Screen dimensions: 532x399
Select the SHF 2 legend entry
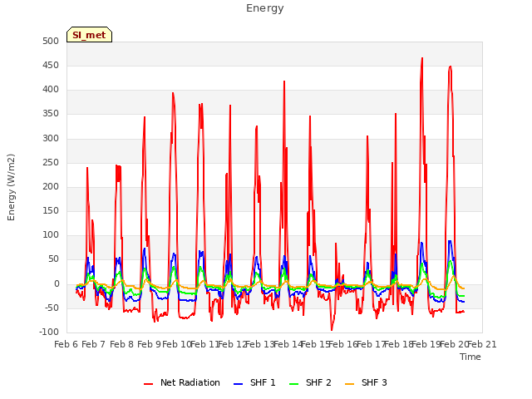(310, 382)
